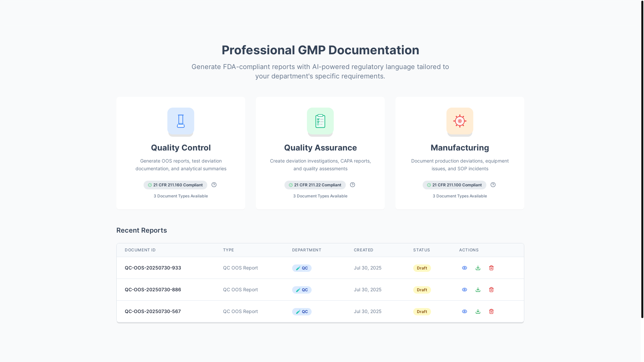This screenshot has width=644, height=362.
Task: Download report QC-OOS-20250730-933
Action: [x=478, y=268]
